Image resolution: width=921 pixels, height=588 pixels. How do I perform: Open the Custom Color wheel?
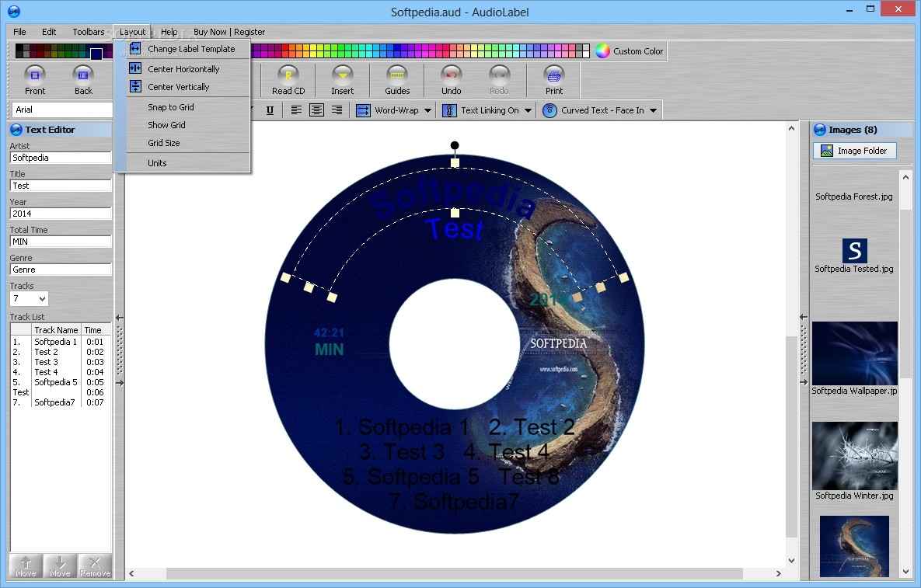pyautogui.click(x=602, y=51)
